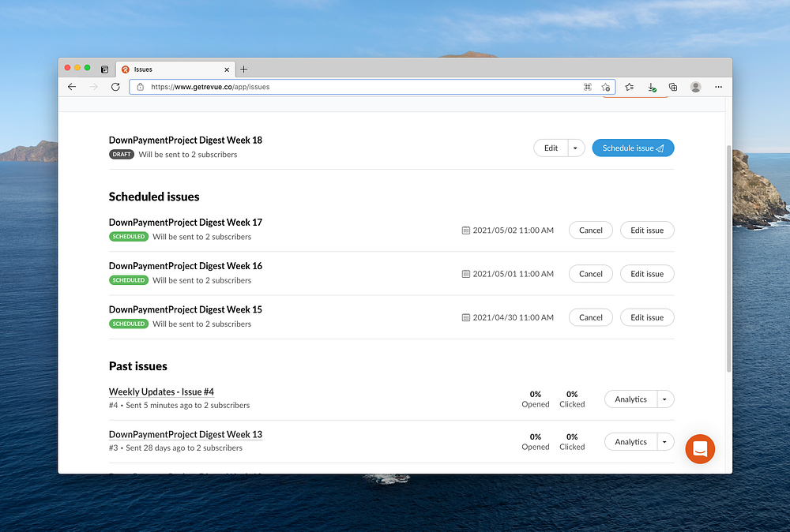Open the DownPaymentProject Digest Week 13 link
This screenshot has height=532, width=790.
click(x=186, y=434)
